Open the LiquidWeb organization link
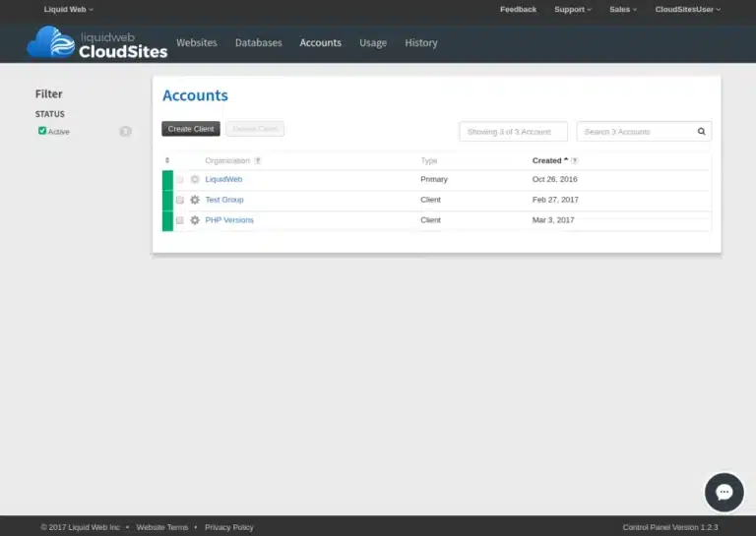This screenshot has width=756, height=536. (223, 179)
